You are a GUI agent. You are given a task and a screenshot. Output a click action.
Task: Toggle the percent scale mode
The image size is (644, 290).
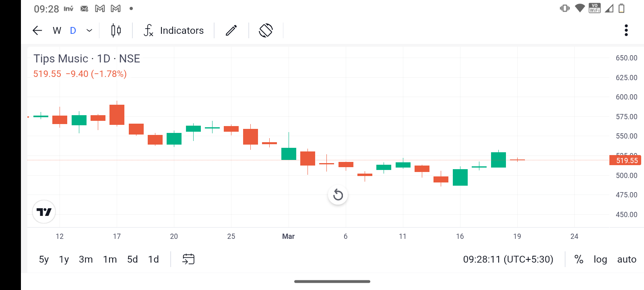(579, 259)
